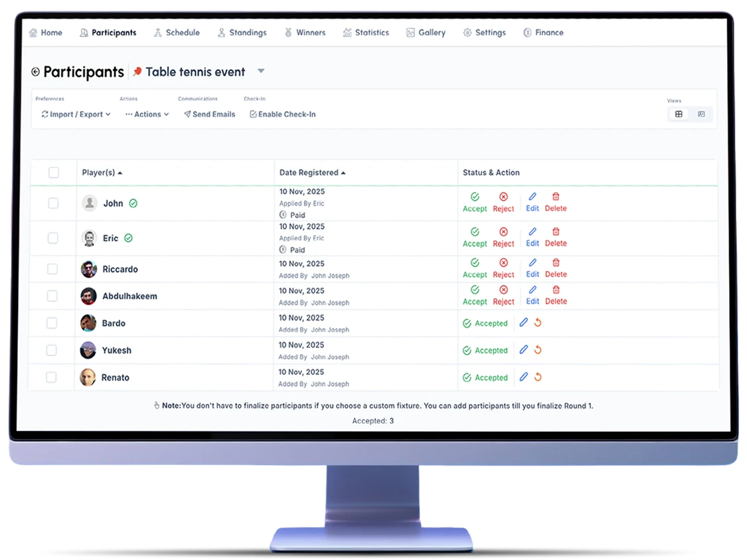The image size is (747, 560).
Task: Revert Yukesh's accepted status
Action: (538, 350)
